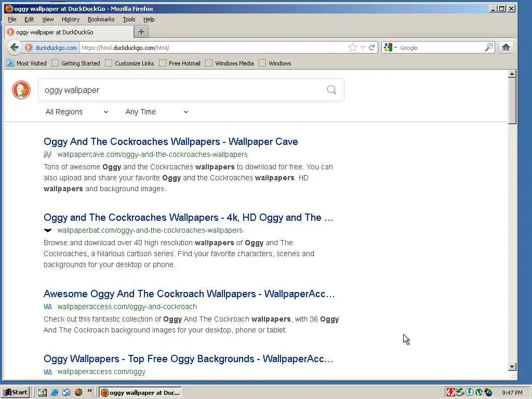
Task: Click the wallpaperbat favicon
Action: click(x=47, y=230)
